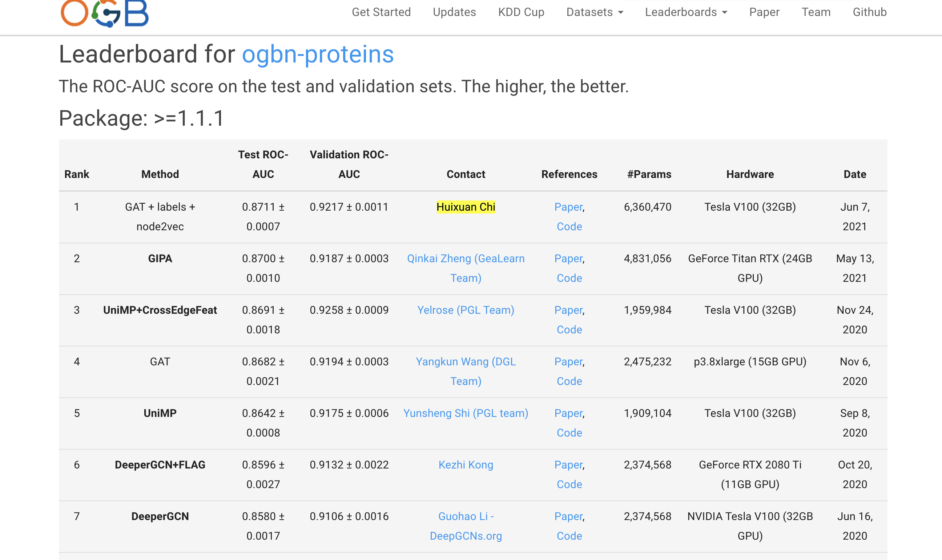942x560 pixels.
Task: Navigate to the Team page
Action: click(x=816, y=12)
